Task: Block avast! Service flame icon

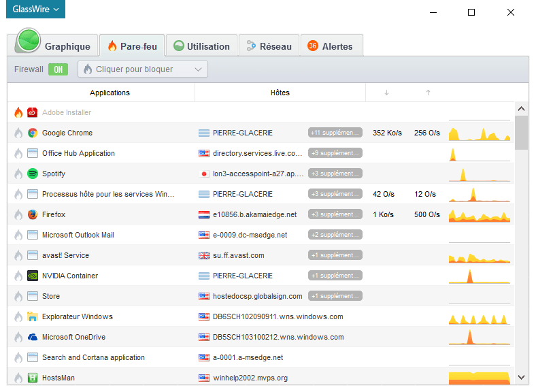Action: pyautogui.click(x=18, y=255)
